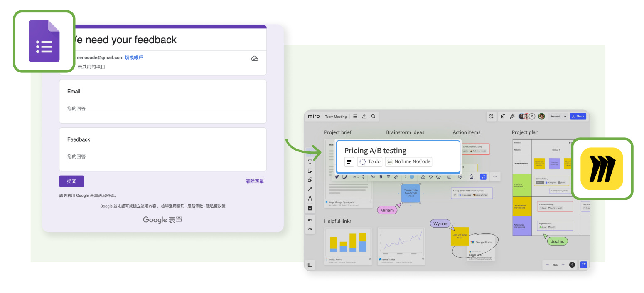644x293 pixels.
Task: Click the insert link icon in context toolbar
Action: pos(396,176)
